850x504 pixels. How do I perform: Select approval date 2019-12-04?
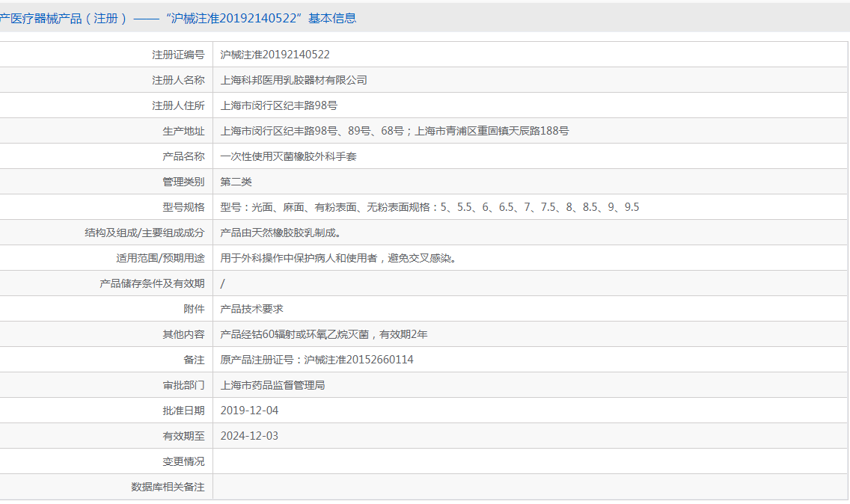pyautogui.click(x=249, y=411)
